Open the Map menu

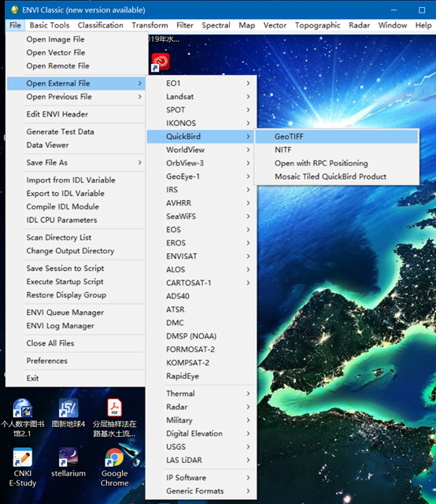(247, 25)
